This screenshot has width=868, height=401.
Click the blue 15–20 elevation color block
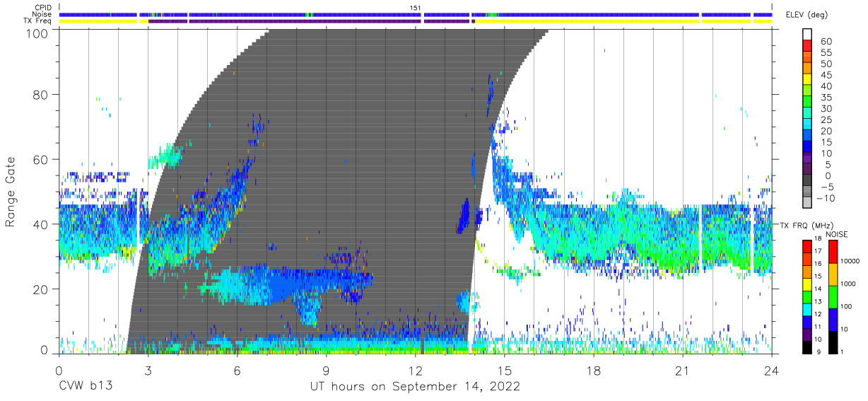[x=808, y=136]
